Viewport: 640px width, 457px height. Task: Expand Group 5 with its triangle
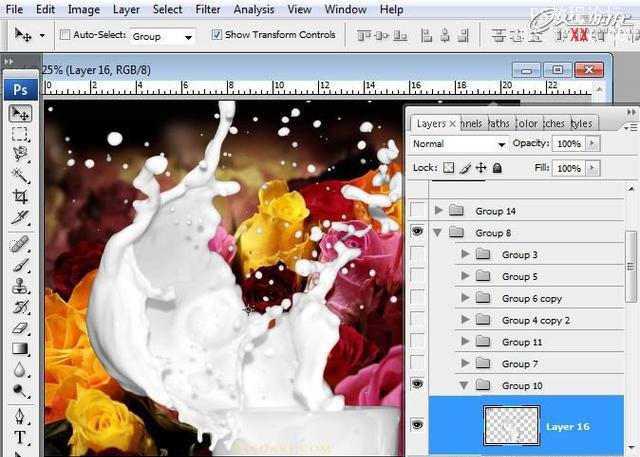(465, 276)
